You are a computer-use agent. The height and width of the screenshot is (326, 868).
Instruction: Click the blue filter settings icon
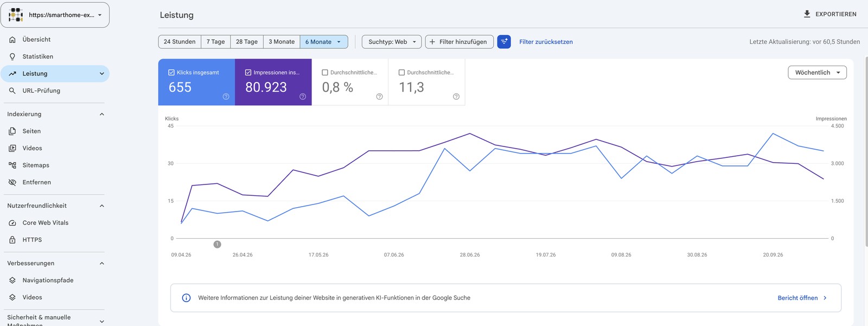pos(504,42)
